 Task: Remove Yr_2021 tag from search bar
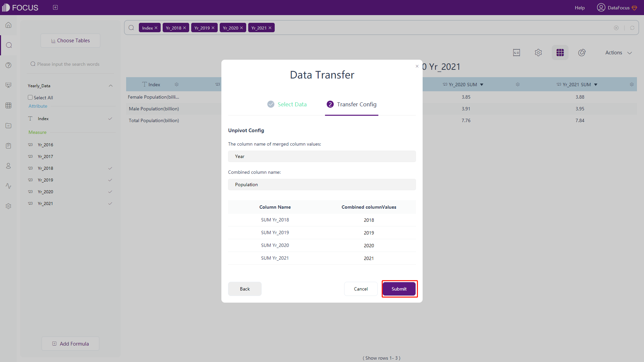[270, 28]
